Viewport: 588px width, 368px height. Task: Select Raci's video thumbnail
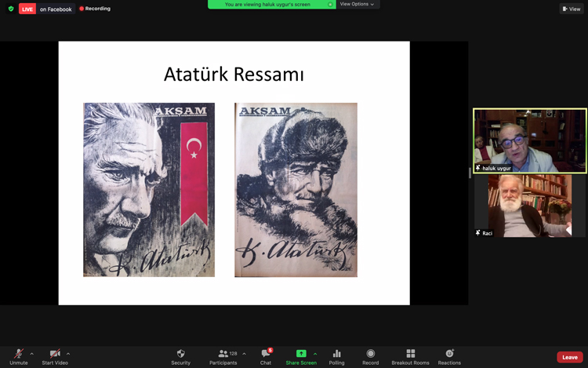click(530, 206)
